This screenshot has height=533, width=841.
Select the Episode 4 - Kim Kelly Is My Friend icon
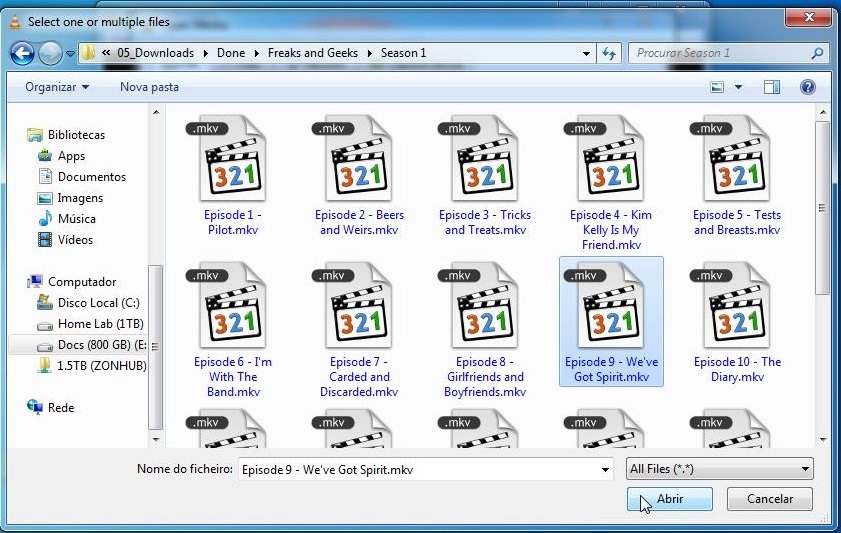(610, 158)
